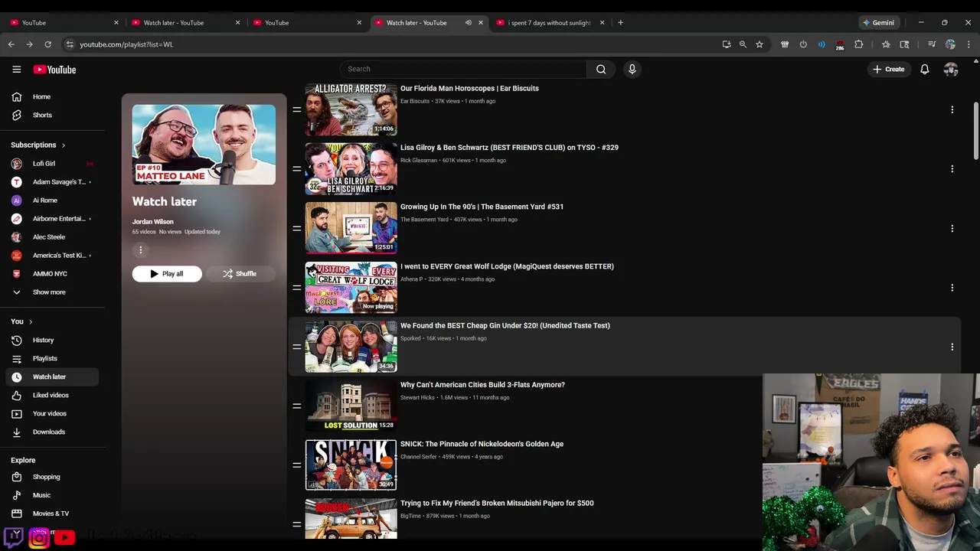
Task: Click Shuffle button
Action: [x=240, y=274]
